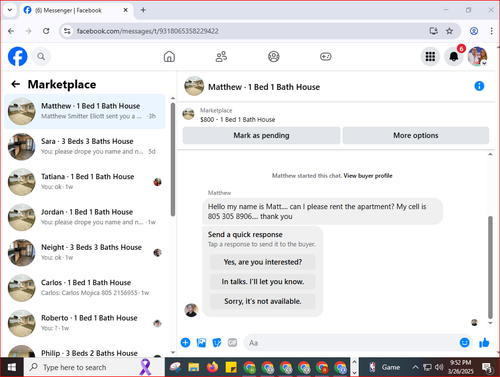
Task: Open Chrome three-dot menu
Action: click(491, 31)
